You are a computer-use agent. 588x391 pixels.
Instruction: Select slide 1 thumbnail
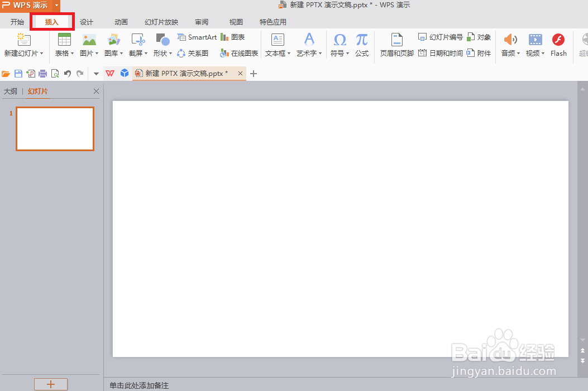click(x=55, y=129)
